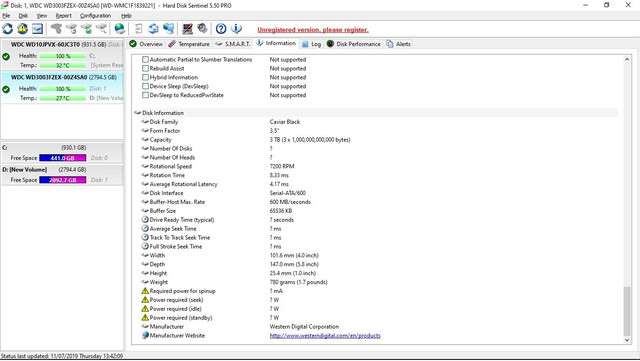
Task: Click the refresh icon with yellow warning triangle
Action: (22, 29)
